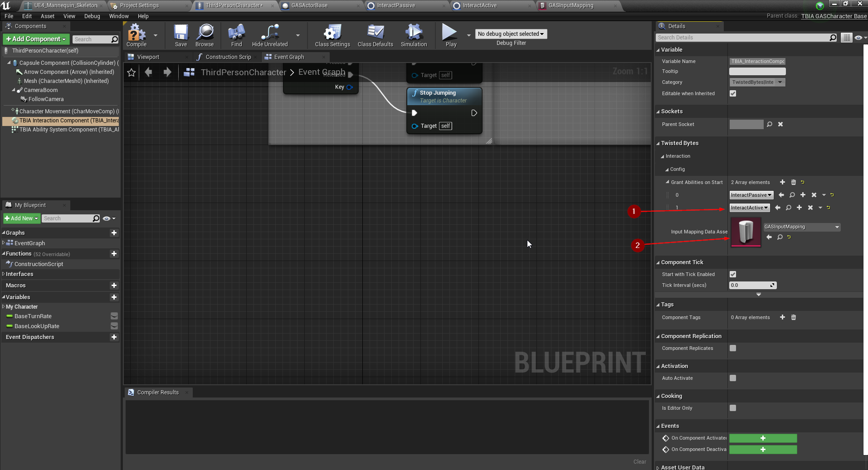Search for Parent Socket
This screenshot has height=470, width=868.
tap(770, 124)
